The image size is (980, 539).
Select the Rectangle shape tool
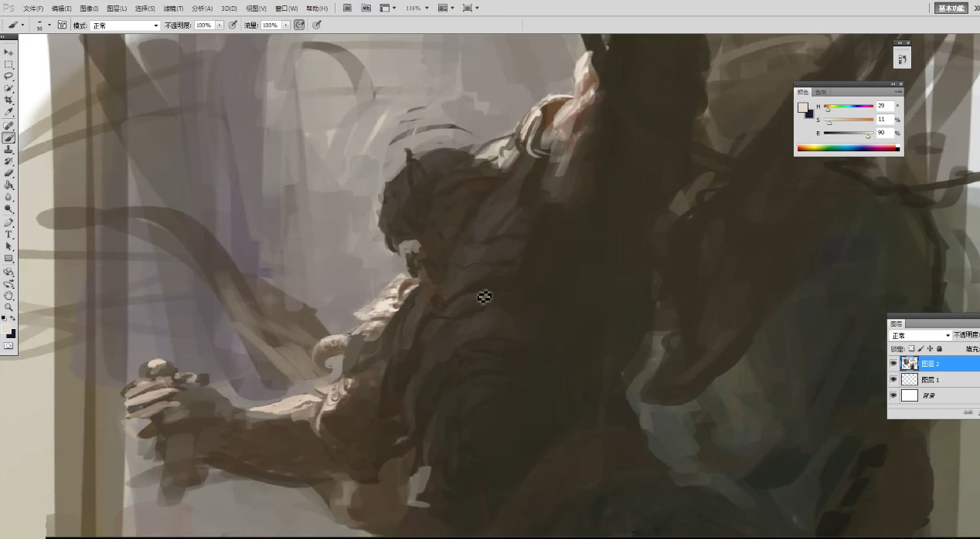click(9, 258)
